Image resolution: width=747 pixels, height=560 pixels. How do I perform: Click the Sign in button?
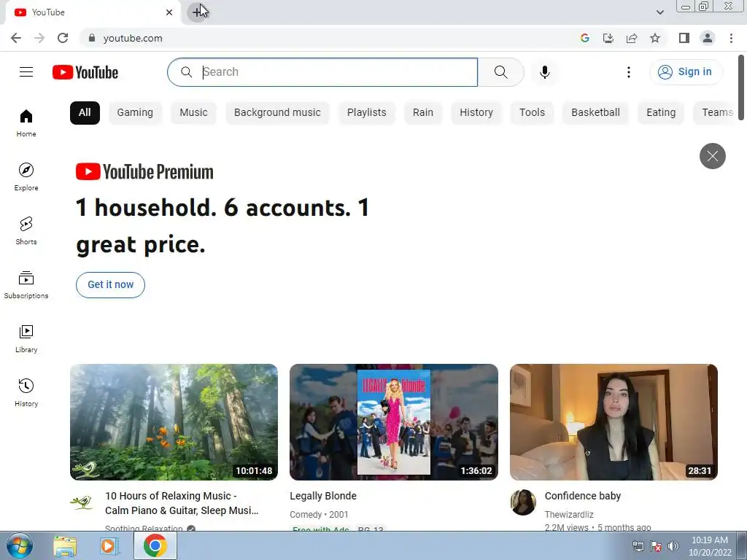(686, 72)
